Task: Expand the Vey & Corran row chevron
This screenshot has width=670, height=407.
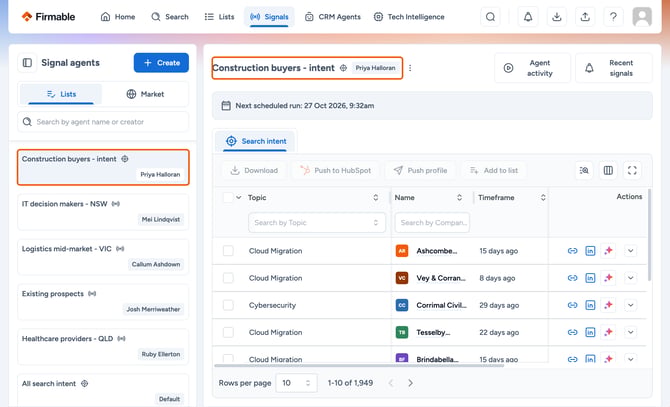Action: [631, 278]
